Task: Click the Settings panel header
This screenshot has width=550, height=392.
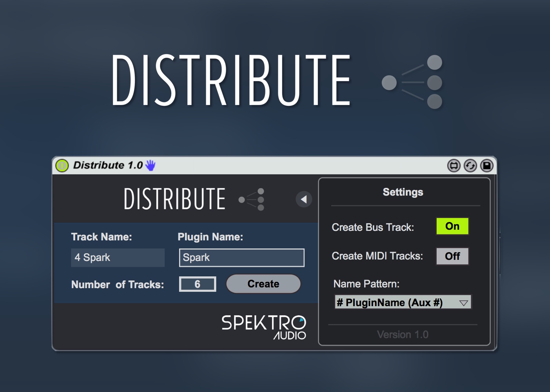Action: point(403,192)
